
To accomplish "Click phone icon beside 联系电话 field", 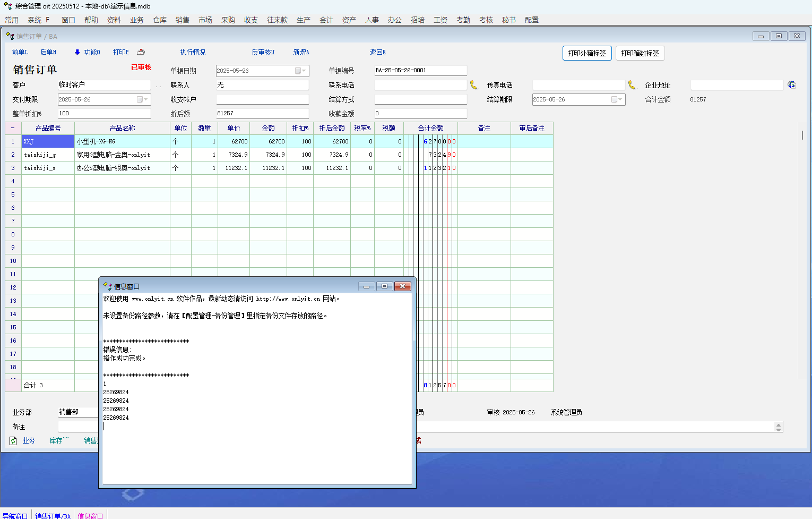I will point(474,85).
